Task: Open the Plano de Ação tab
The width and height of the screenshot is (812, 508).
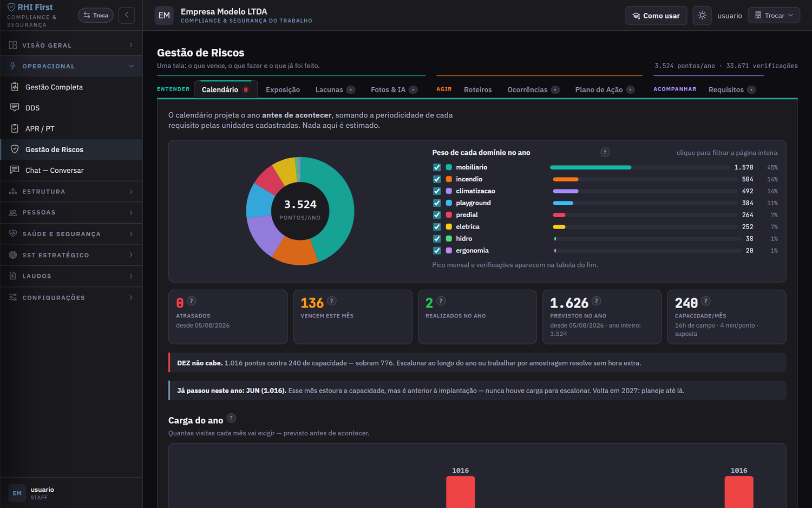Action: click(x=605, y=90)
